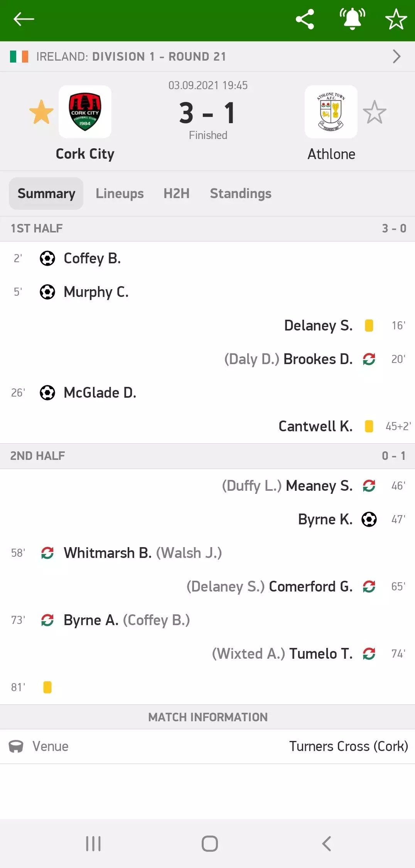Switch to the Lineups tab
The height and width of the screenshot is (868, 415).
(x=120, y=193)
